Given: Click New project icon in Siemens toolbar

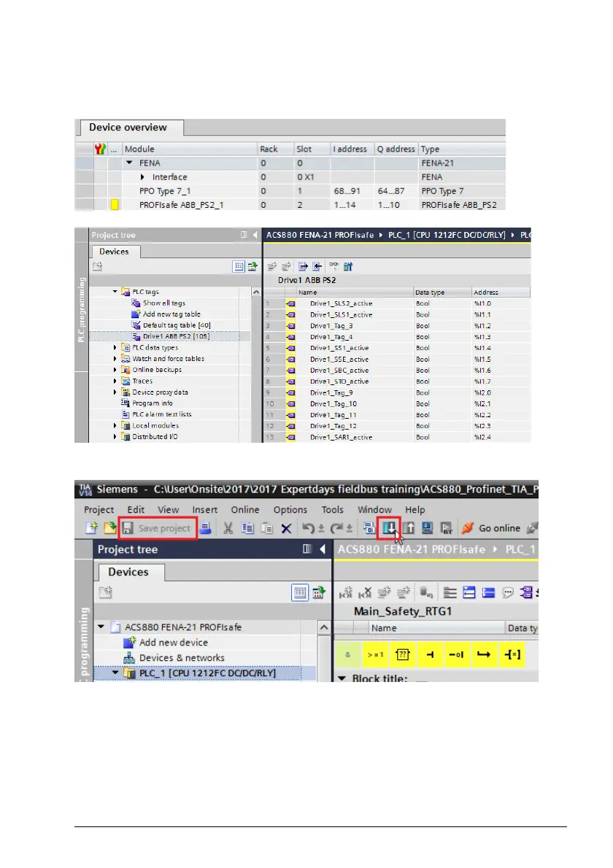Looking at the screenshot, I should tap(91, 528).
